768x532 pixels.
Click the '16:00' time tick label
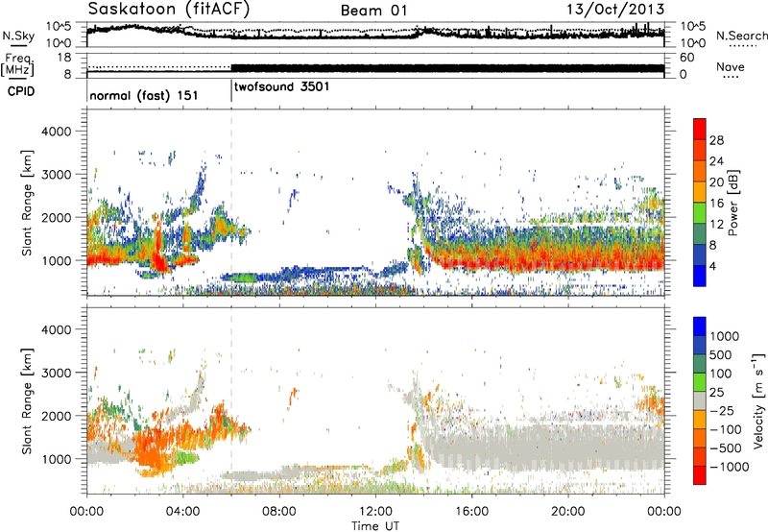(x=471, y=512)
